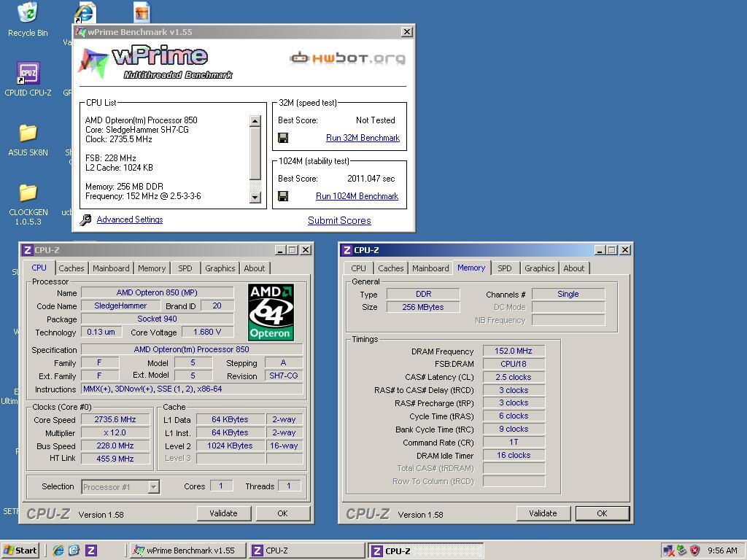Click the HT Link 455.9 MHz value
This screenshot has height=560, width=747.
115,459
